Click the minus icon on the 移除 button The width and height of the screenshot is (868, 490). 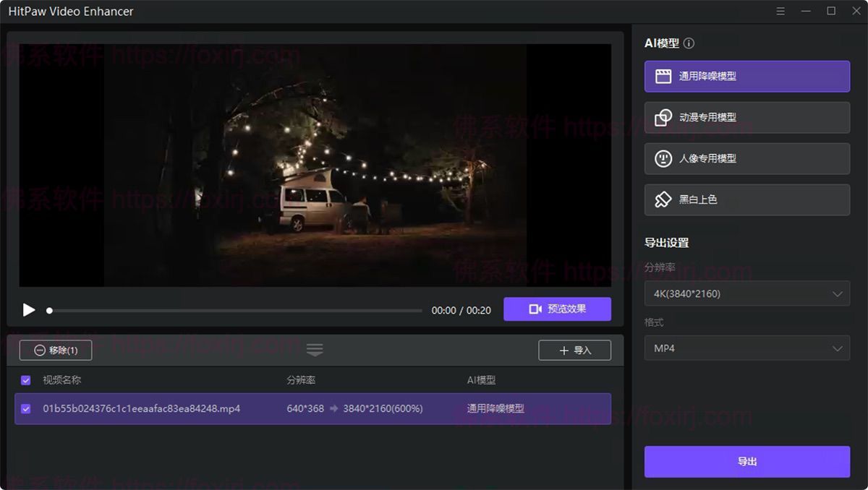click(39, 350)
